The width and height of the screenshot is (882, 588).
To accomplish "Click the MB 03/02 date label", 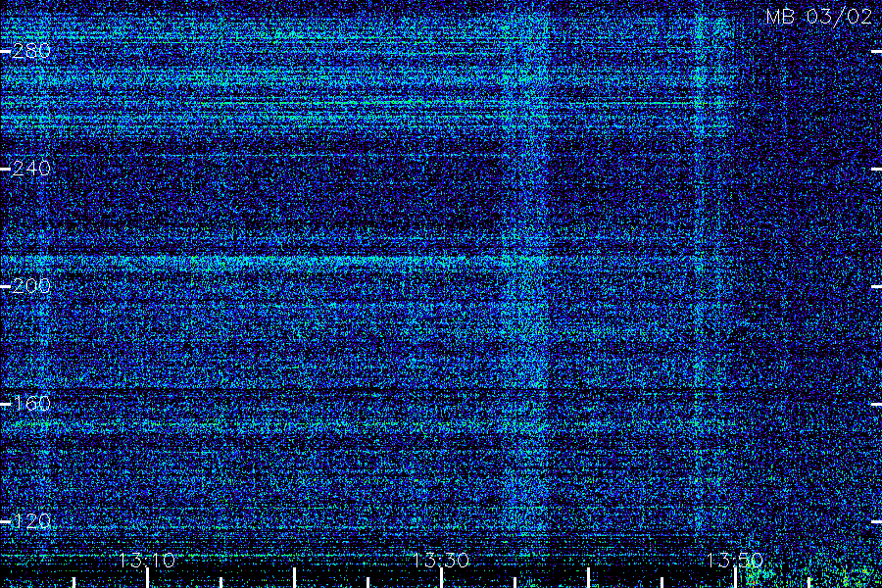I will pyautogui.click(x=819, y=17).
